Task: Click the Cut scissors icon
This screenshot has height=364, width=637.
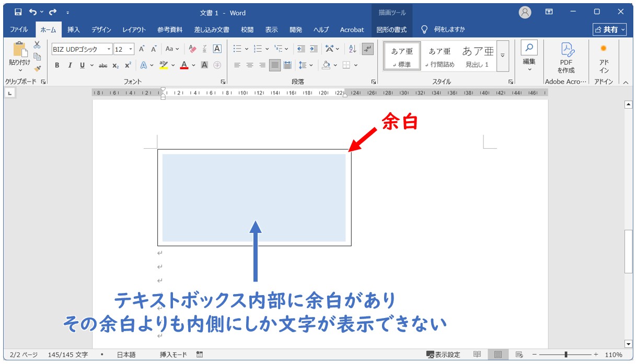Action: [37, 45]
